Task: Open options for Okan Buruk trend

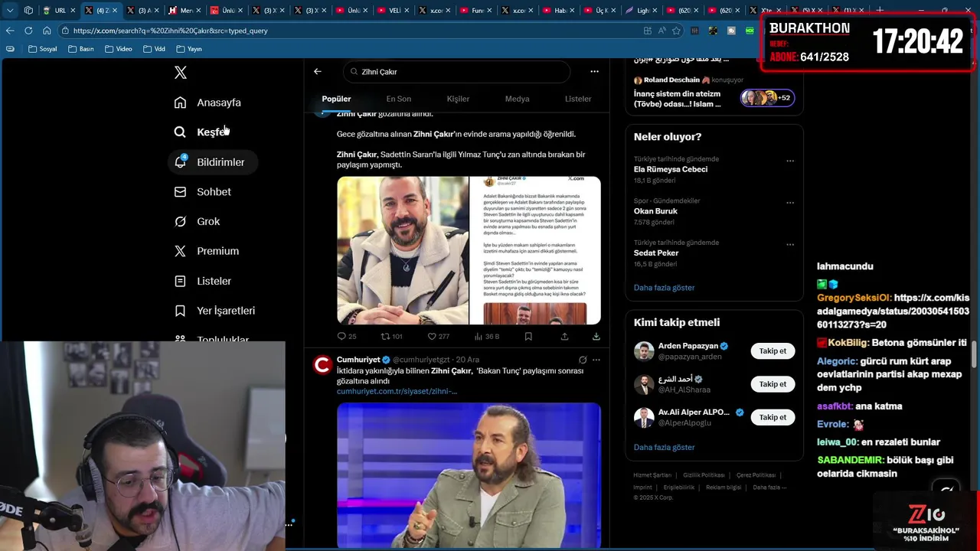Action: (790, 203)
